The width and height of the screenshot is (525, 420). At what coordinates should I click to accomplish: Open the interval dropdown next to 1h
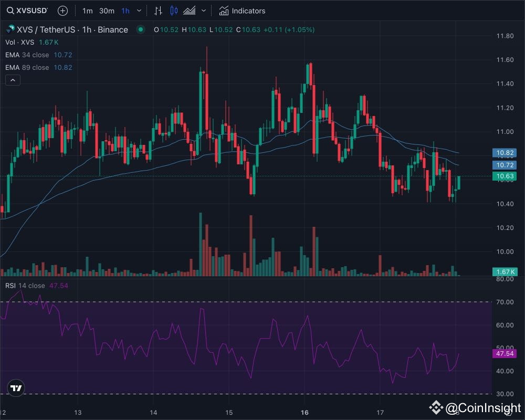[x=139, y=10]
